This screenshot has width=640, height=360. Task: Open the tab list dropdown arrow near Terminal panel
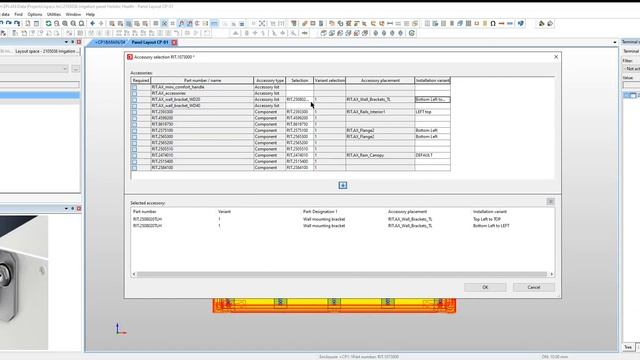point(615,42)
